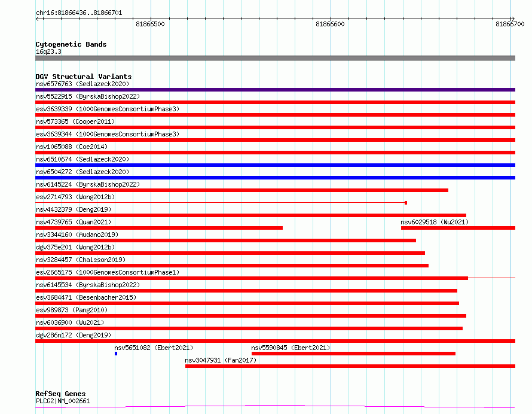This screenshot has width=532, height=414.
Task: Select nsv6036900 (Wu2021) variant label
Action: click(x=70, y=322)
